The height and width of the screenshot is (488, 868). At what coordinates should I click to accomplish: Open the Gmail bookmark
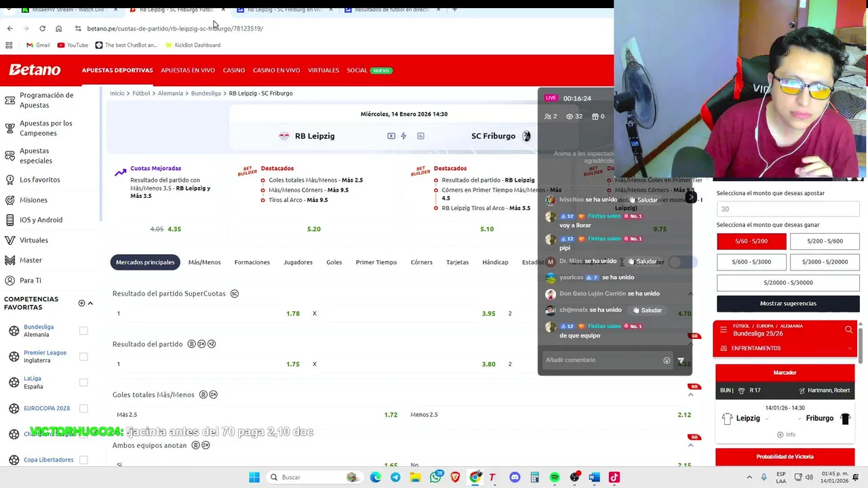[x=38, y=45]
